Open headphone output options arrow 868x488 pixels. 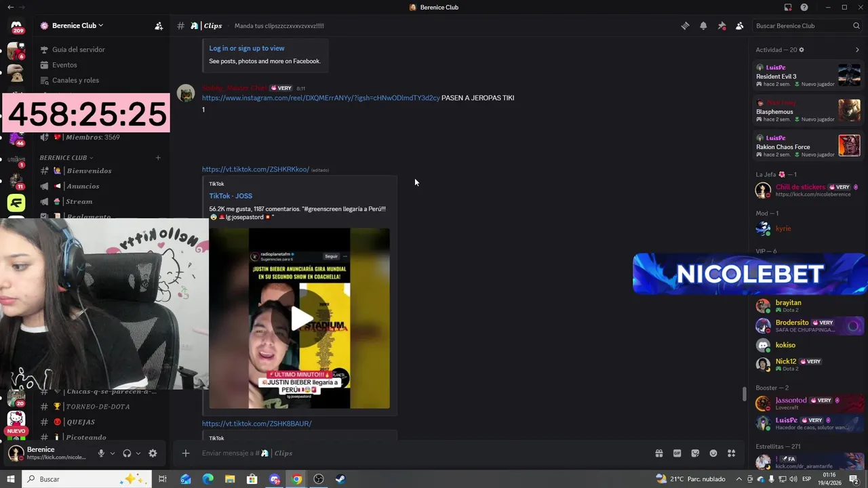(138, 453)
